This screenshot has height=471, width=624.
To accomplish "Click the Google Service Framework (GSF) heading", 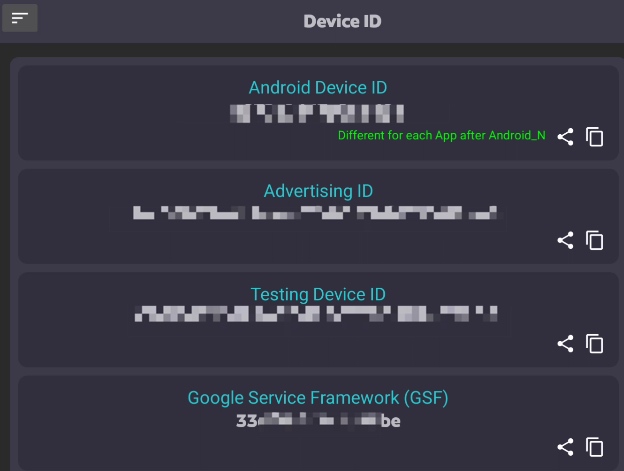I will [x=318, y=398].
